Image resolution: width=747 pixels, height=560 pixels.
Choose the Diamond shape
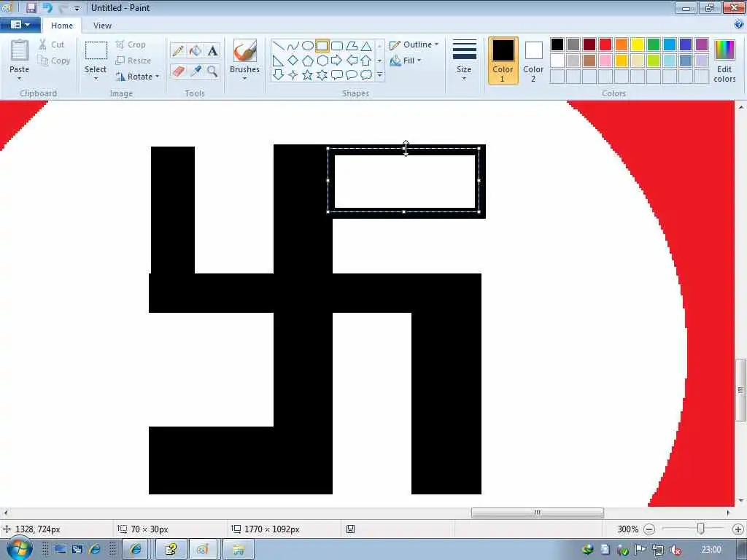coord(293,61)
